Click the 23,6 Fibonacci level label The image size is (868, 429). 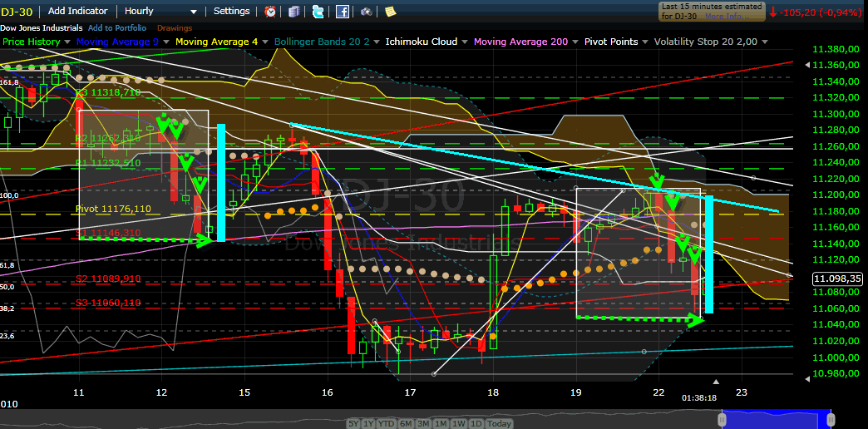pos(7,336)
